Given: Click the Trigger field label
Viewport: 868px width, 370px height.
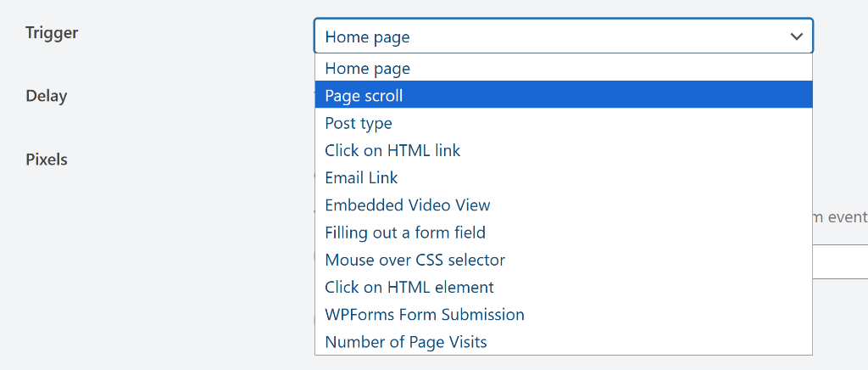Looking at the screenshot, I should coord(52,32).
